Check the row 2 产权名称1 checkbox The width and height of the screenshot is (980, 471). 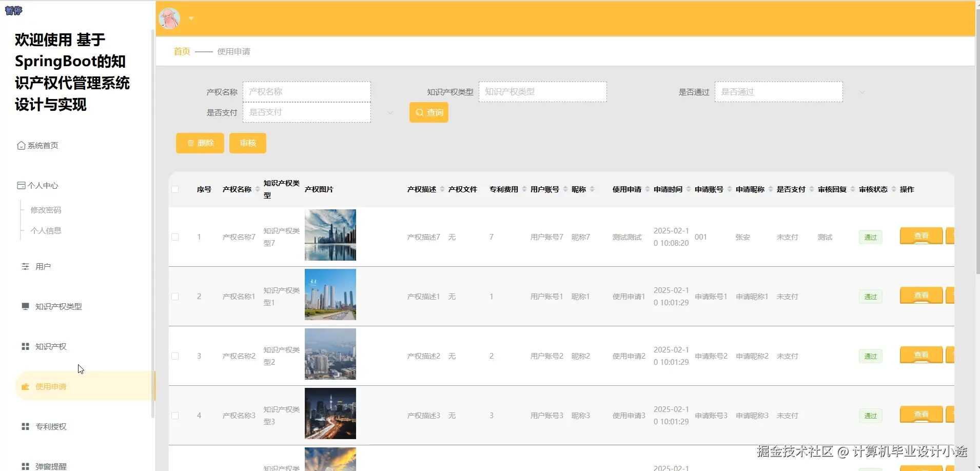click(175, 297)
